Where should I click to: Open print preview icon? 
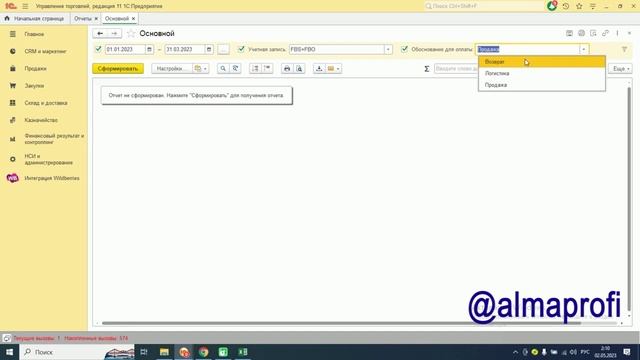pos(299,69)
